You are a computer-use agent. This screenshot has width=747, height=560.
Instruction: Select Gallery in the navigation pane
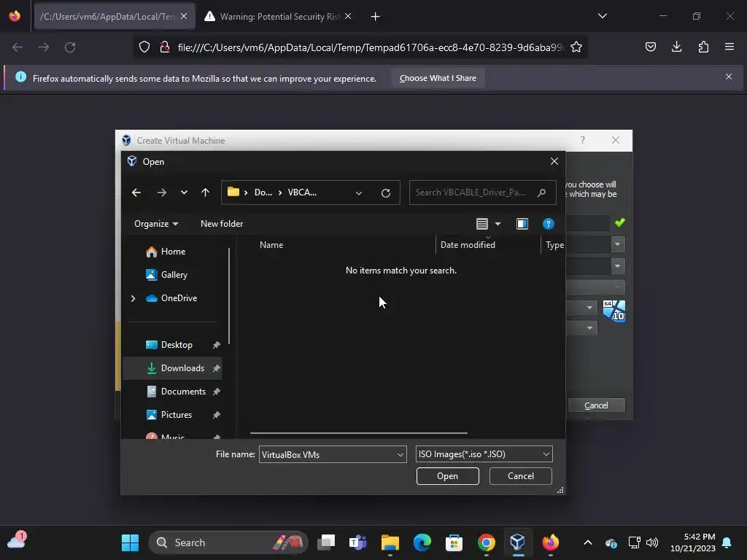[x=172, y=275]
